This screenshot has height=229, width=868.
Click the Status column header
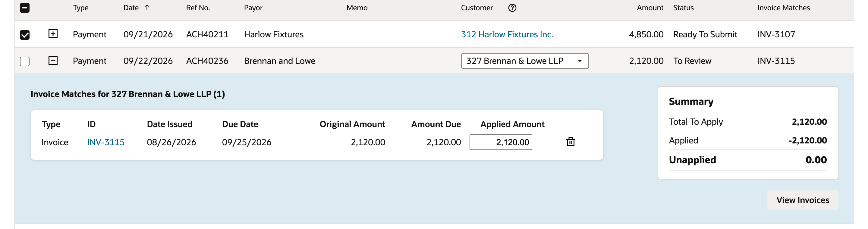tap(683, 8)
